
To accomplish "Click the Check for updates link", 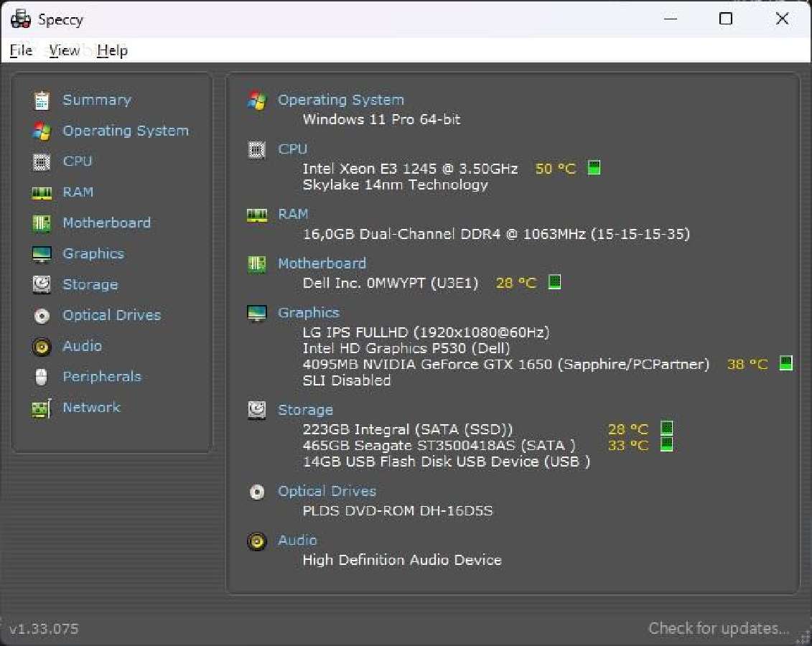I will point(719,628).
